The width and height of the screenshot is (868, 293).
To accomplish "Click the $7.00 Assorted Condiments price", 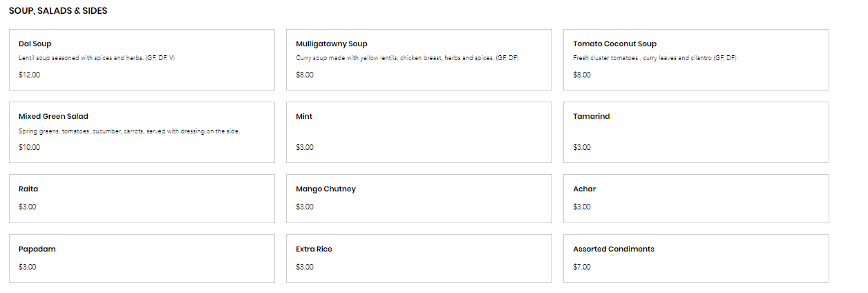I will (582, 267).
